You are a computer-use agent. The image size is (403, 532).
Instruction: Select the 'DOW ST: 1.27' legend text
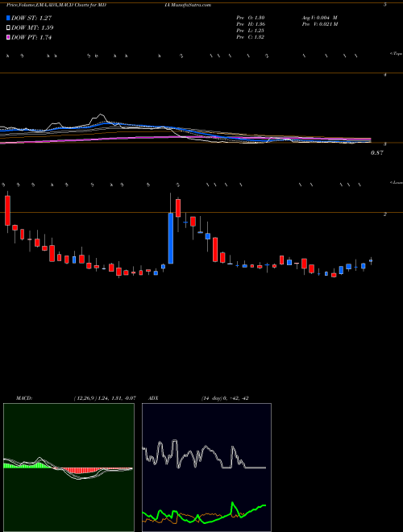[x=31, y=18]
